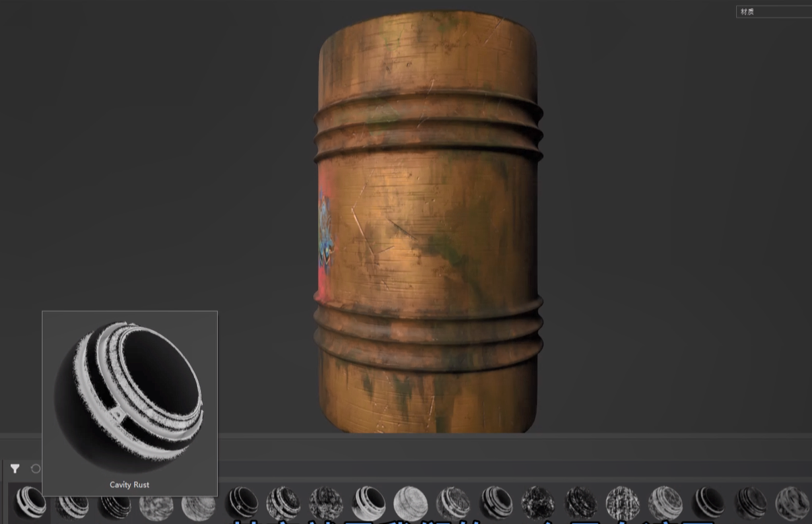Pick the twelfth preset sphere thumbnail
The image size is (812, 524).
point(496,502)
